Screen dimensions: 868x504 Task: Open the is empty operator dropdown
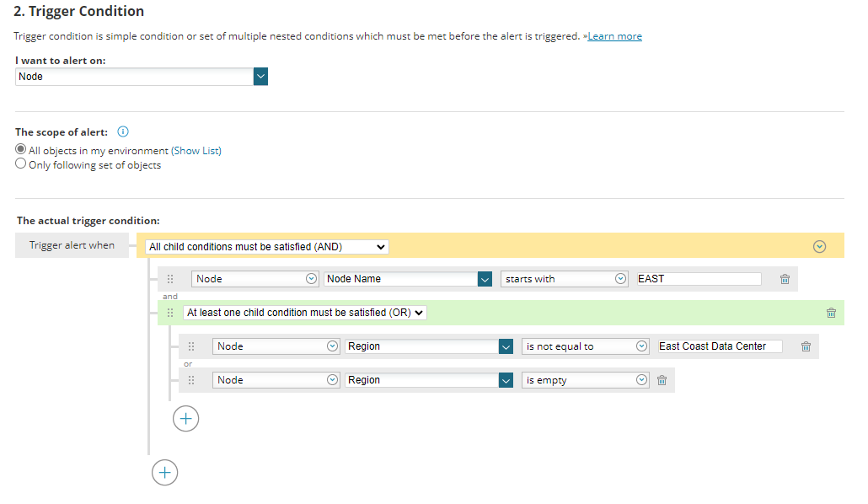pyautogui.click(x=587, y=380)
